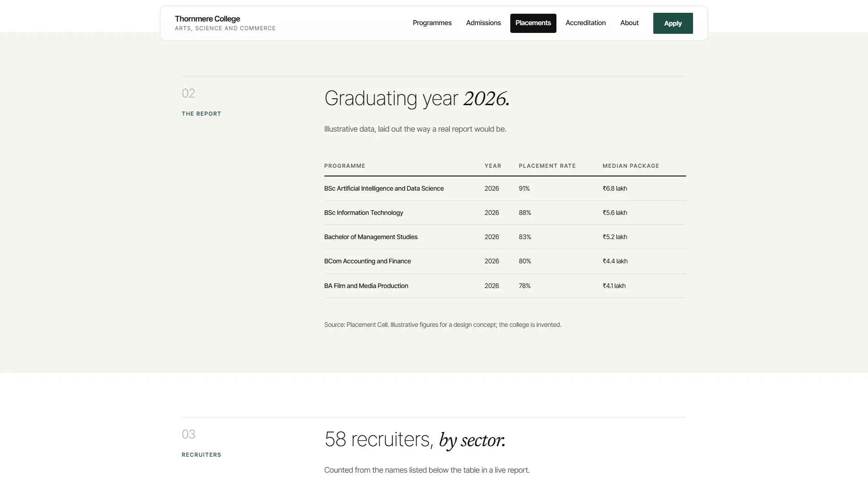The width and height of the screenshot is (868, 491).
Task: Go to the Admissions page
Action: (483, 23)
